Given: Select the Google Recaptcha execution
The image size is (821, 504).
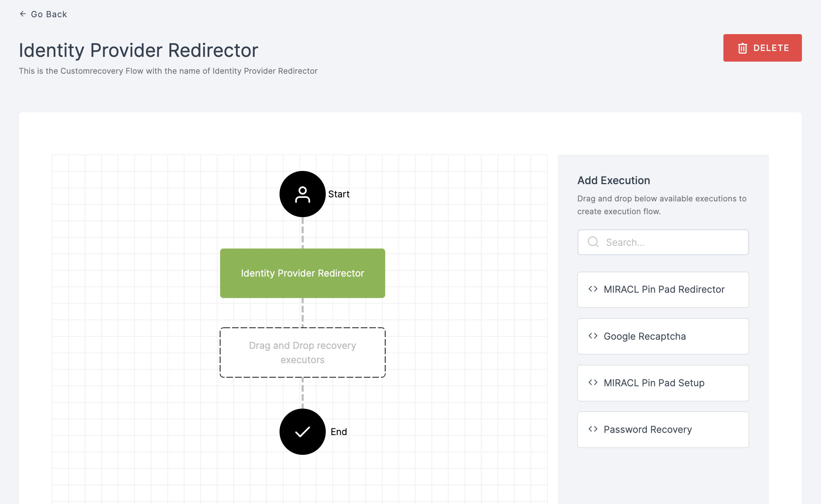Looking at the screenshot, I should (x=663, y=336).
